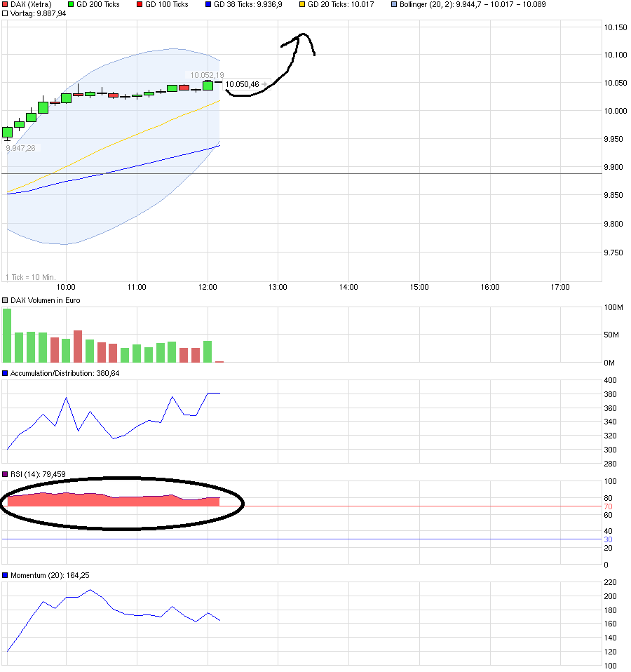
Task: Select the GD 100 Ticks legend label
Action: 167,5
